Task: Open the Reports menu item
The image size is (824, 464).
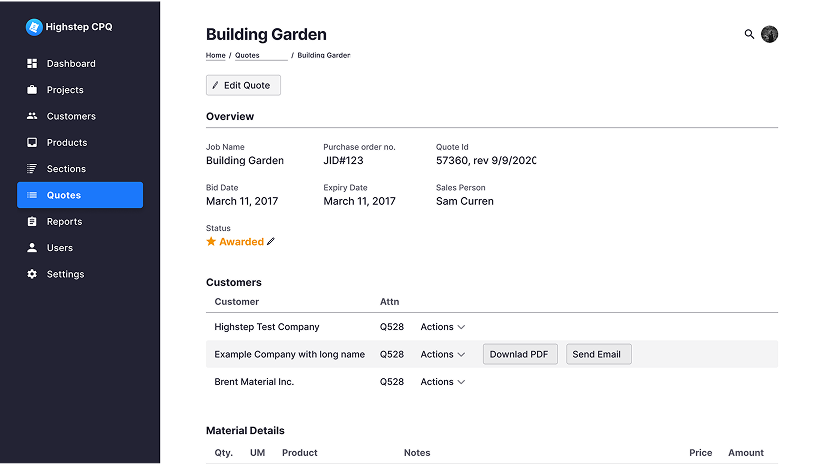Action: (x=64, y=222)
